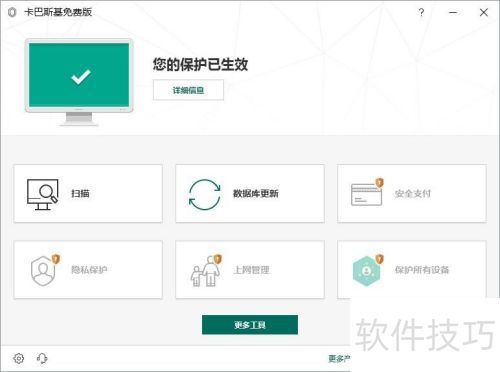Select the 保护所有设备 label text
Screen dimensions: 500x372
[x=422, y=270]
